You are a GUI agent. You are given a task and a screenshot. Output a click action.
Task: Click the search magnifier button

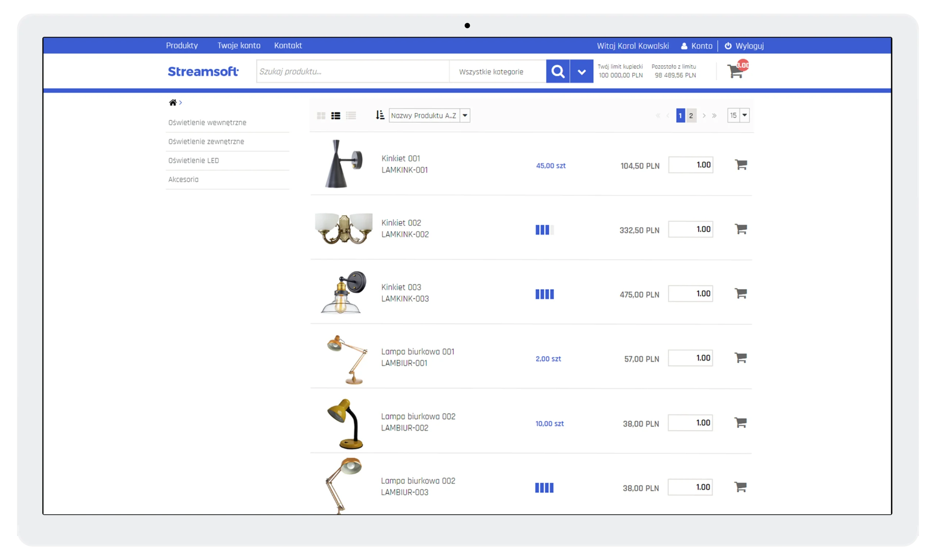coord(557,71)
